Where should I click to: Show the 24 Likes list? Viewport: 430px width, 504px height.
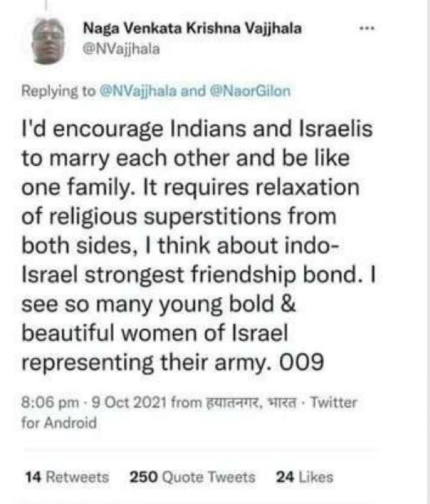pyautogui.click(x=305, y=477)
